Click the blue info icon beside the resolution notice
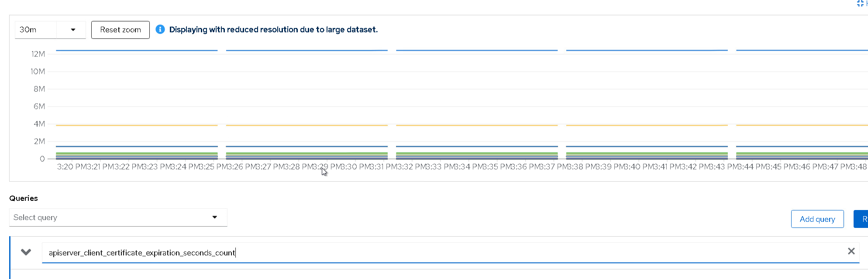Image resolution: width=868 pixels, height=279 pixels. click(160, 29)
